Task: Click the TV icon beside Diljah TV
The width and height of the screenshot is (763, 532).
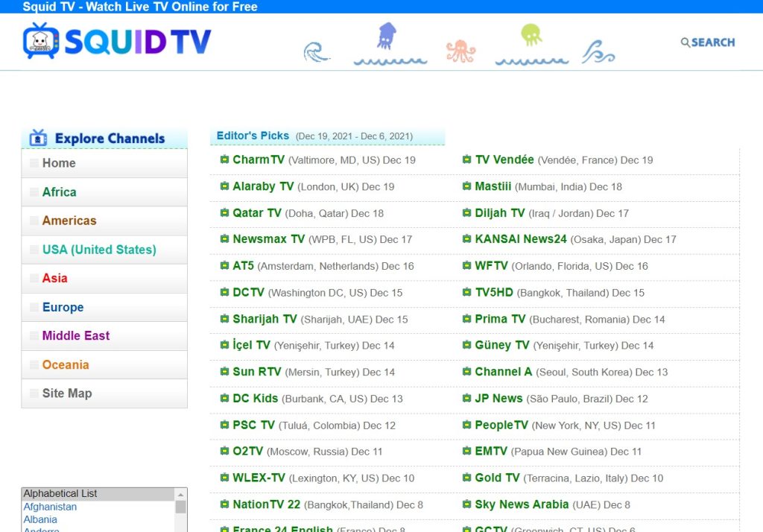Action: 466,212
